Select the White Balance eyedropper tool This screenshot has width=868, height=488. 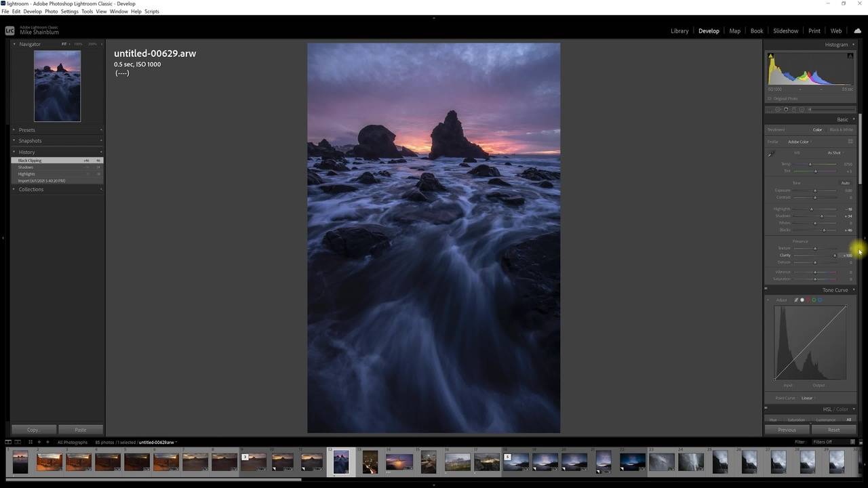pyautogui.click(x=770, y=155)
